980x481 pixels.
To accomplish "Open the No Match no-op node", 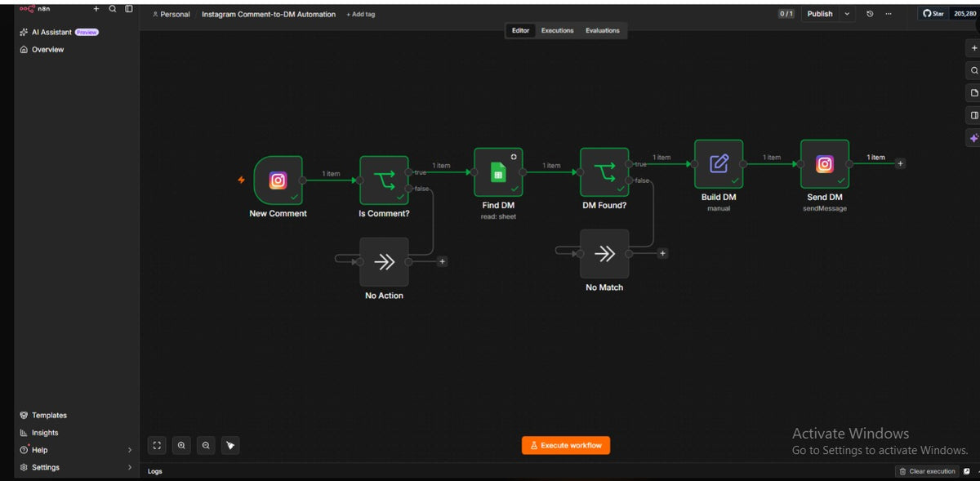I will click(604, 253).
